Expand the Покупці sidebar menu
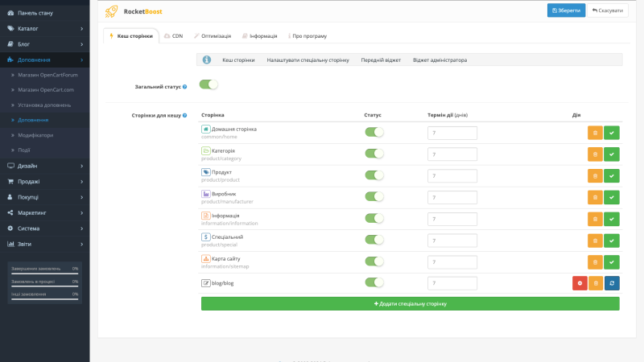 pos(45,197)
